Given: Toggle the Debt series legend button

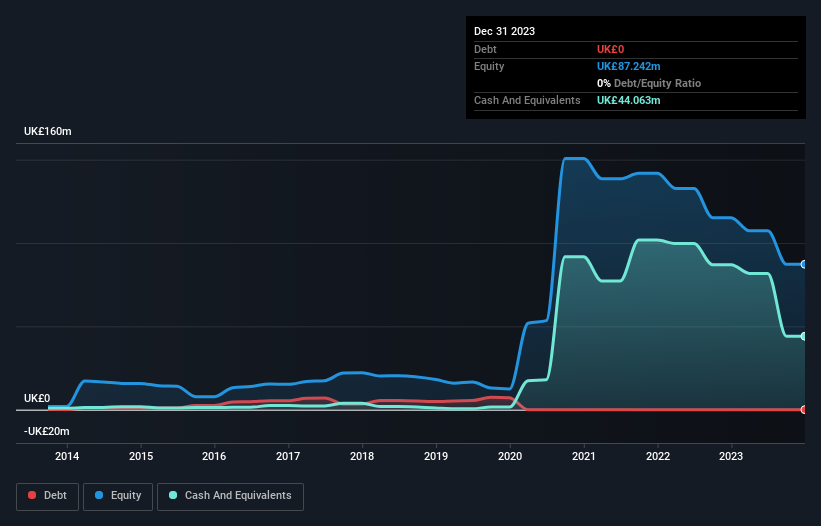Looking at the screenshot, I should (x=48, y=496).
